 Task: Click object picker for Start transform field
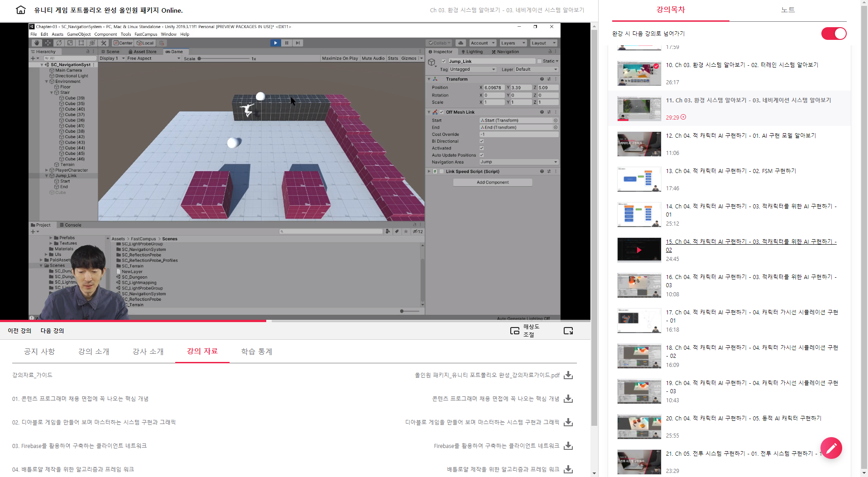tap(556, 120)
